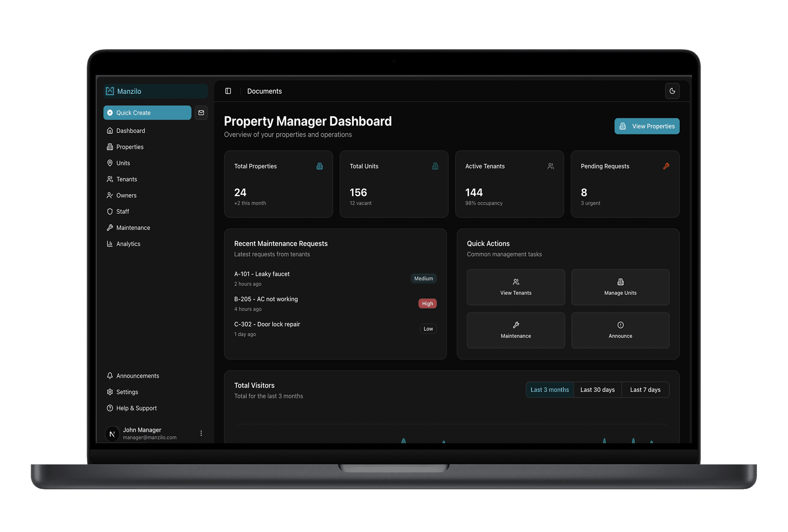Click the envelope icon beside Quick Create
This screenshot has height=532, width=788.
pos(201,113)
